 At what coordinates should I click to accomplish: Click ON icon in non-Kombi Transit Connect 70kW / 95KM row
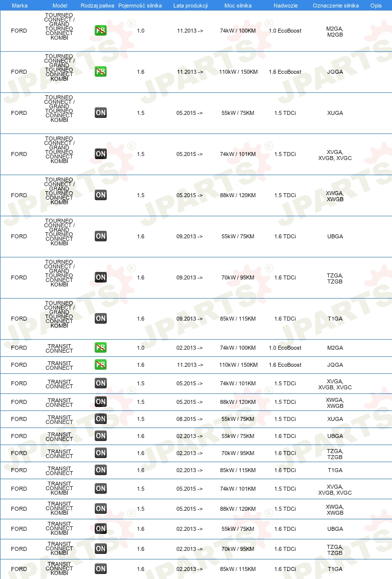click(101, 453)
